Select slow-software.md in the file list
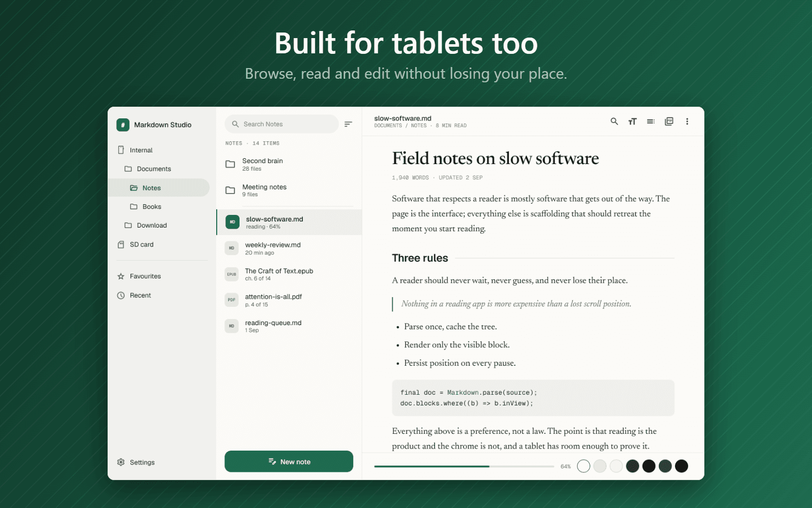Viewport: 812px width, 508px height. [289, 222]
